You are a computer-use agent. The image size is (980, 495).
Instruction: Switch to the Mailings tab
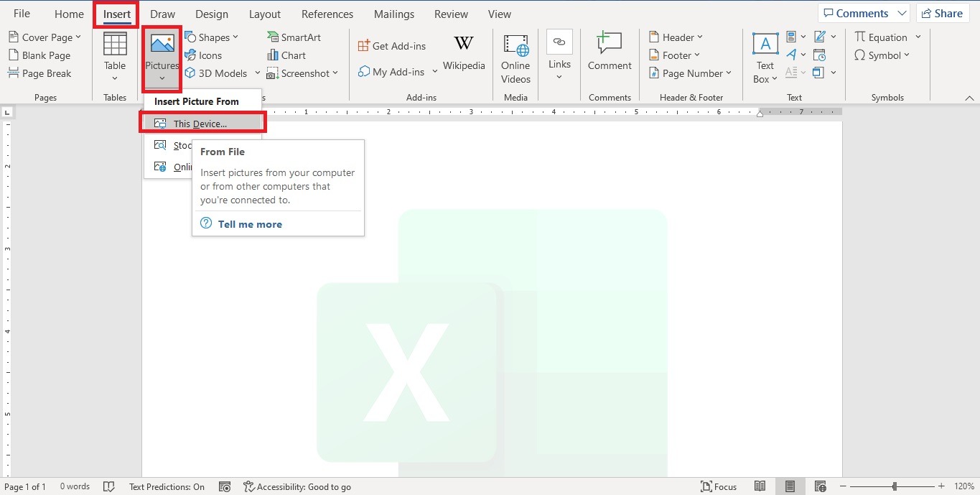pos(394,14)
